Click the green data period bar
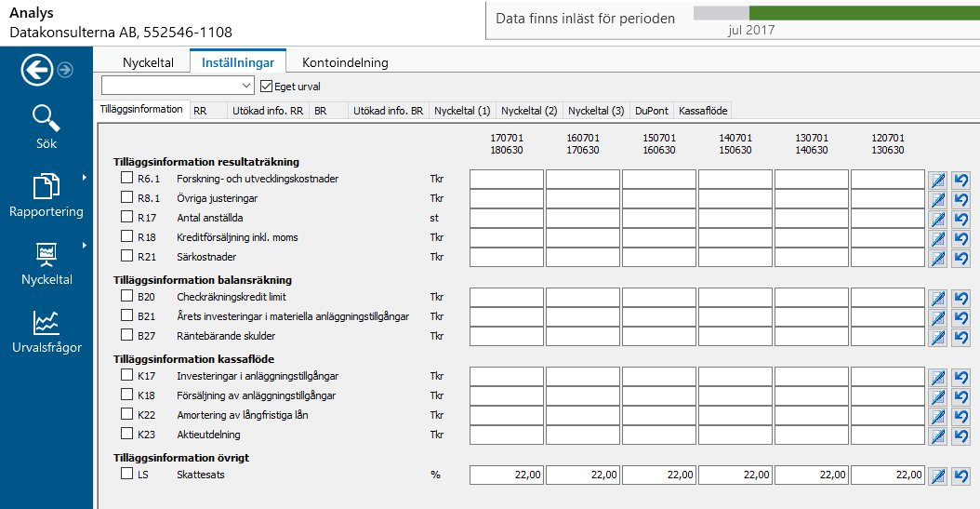 (865, 13)
